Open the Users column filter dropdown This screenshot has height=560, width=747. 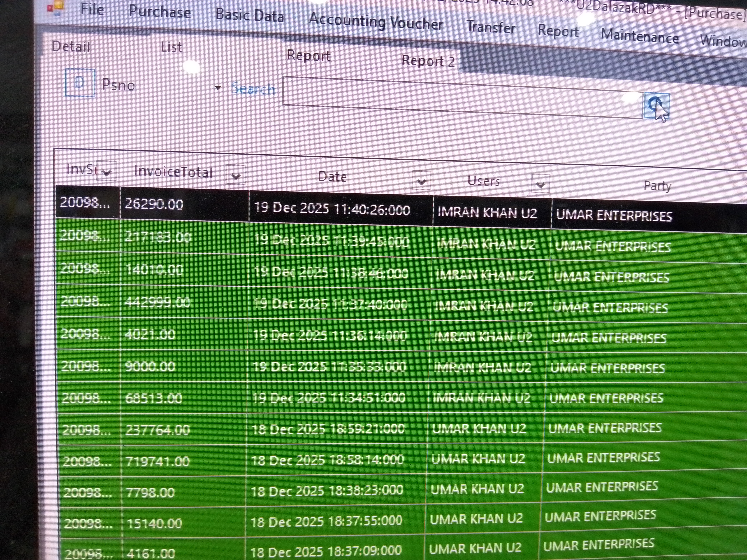pos(540,184)
